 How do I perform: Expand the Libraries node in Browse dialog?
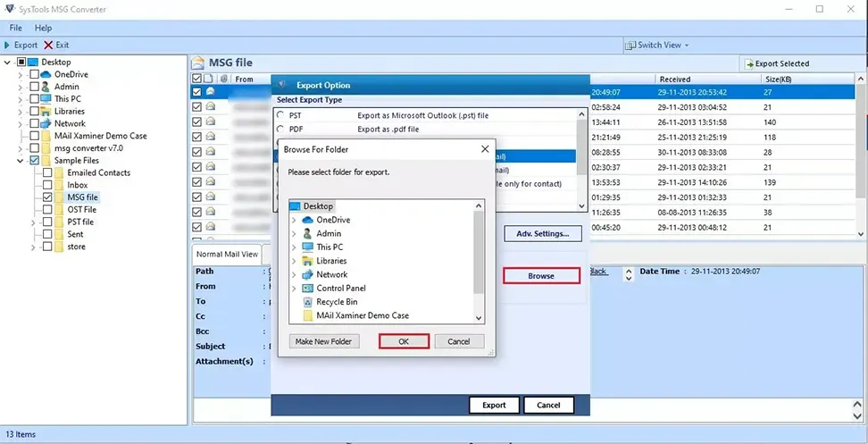pyautogui.click(x=294, y=261)
